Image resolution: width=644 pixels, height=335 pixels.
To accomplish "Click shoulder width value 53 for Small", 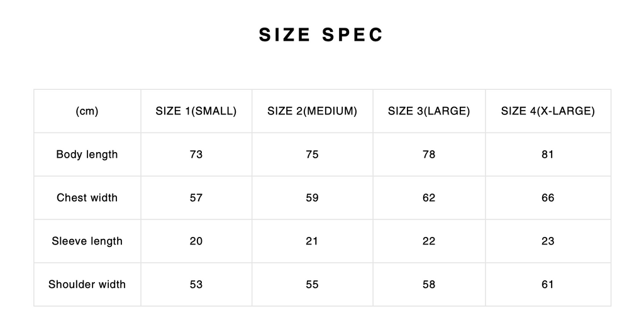I will click(196, 285).
